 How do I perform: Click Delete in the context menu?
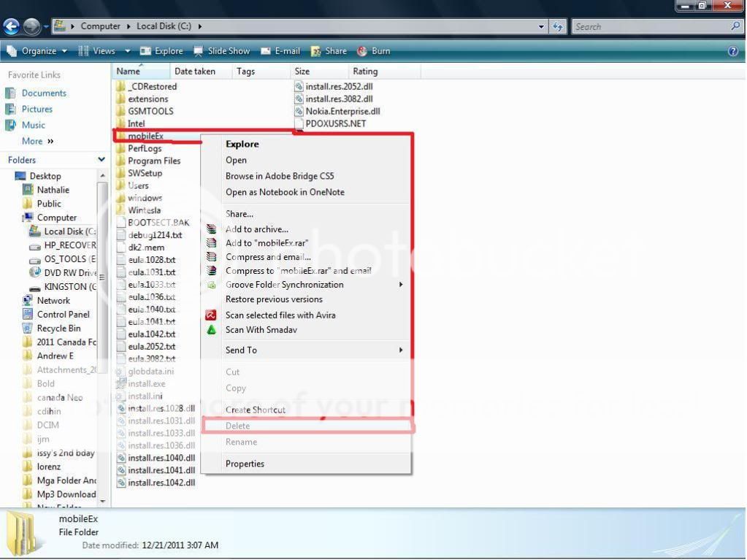pyautogui.click(x=238, y=426)
